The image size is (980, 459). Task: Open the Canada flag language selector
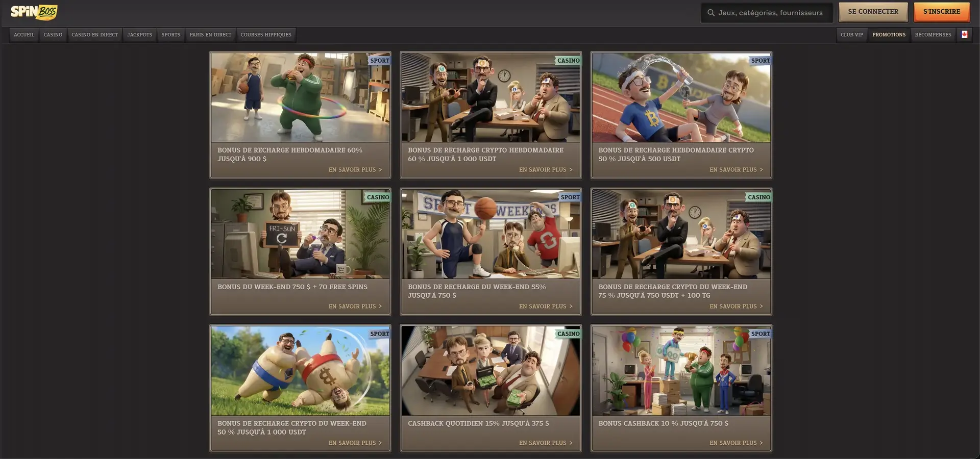964,35
